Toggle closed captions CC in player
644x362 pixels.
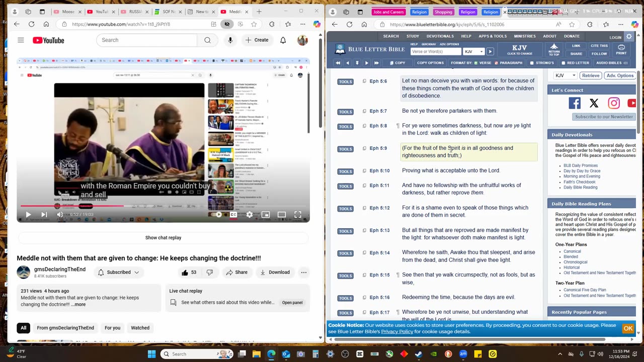point(233,215)
